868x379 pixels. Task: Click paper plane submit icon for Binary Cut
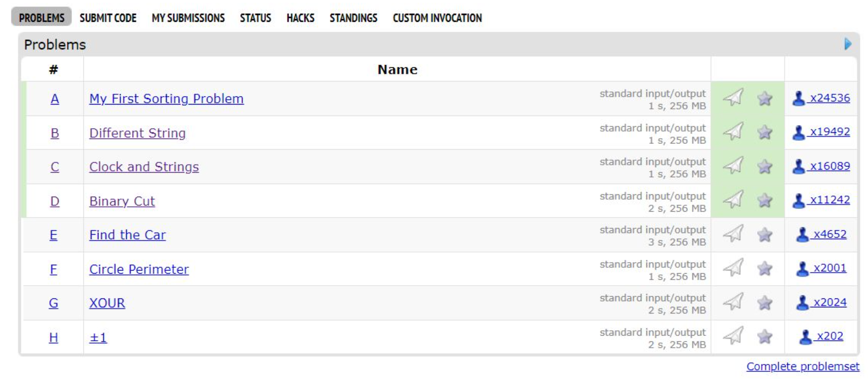click(733, 200)
